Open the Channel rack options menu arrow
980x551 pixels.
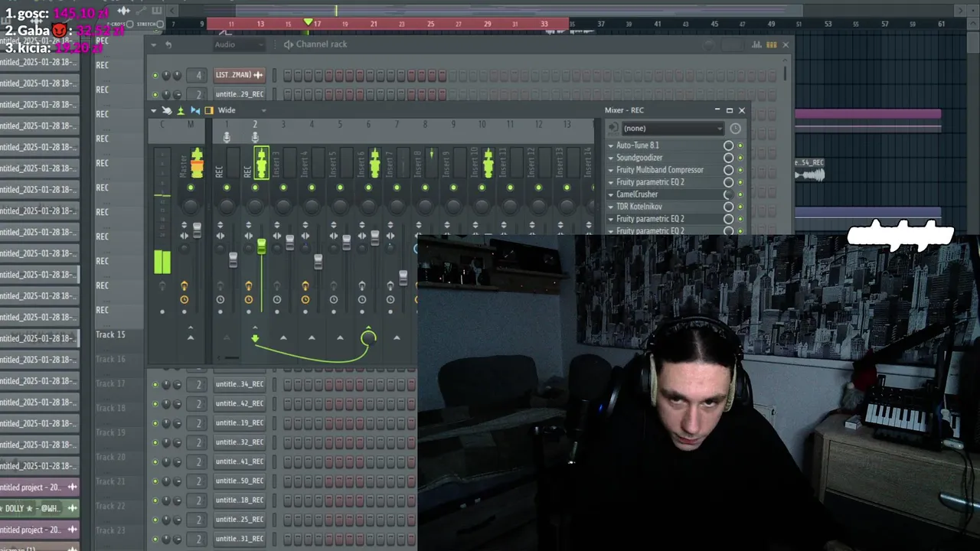coord(153,44)
